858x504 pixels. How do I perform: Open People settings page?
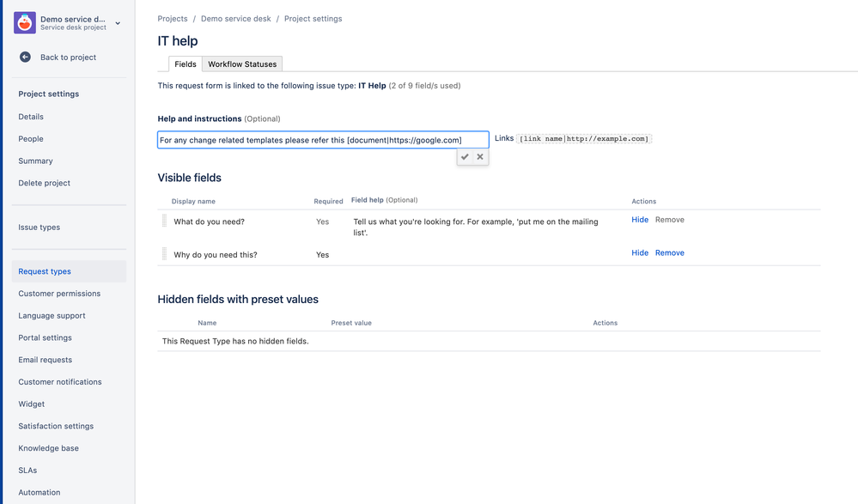click(31, 139)
